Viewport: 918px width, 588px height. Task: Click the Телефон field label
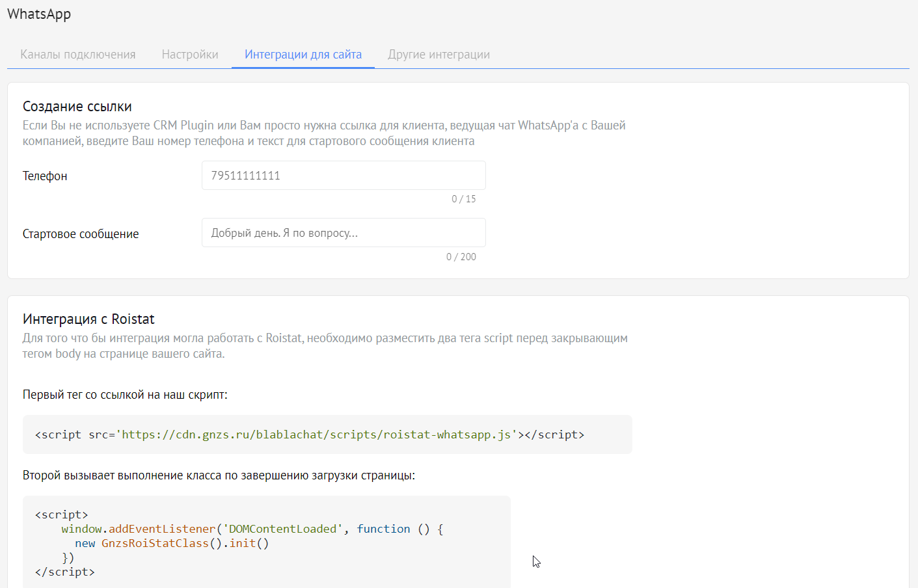coord(45,176)
